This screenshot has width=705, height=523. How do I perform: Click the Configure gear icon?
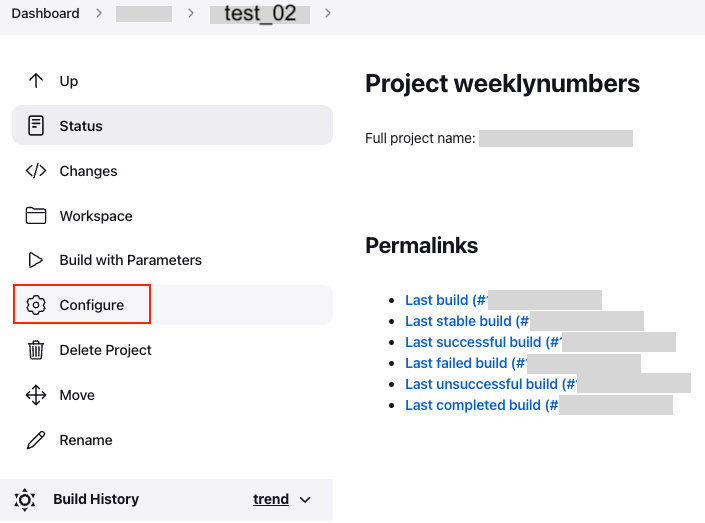pyautogui.click(x=36, y=305)
